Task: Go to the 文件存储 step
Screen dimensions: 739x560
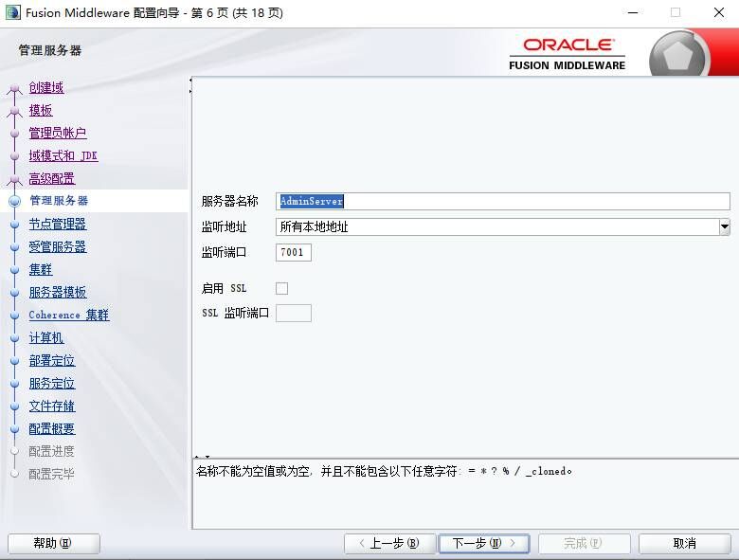Action: coord(52,406)
